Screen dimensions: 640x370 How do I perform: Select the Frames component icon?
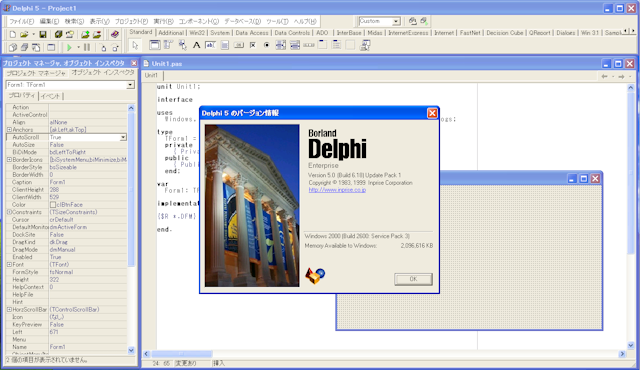coord(155,45)
